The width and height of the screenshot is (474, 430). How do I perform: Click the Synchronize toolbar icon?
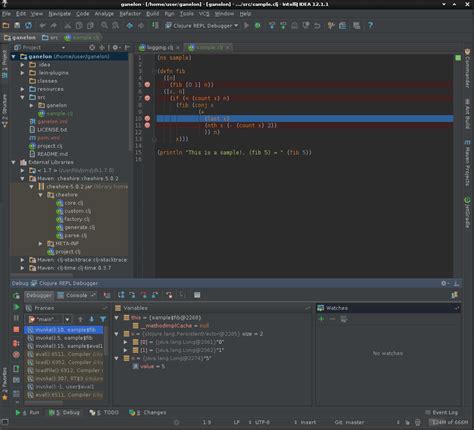tap(28, 25)
